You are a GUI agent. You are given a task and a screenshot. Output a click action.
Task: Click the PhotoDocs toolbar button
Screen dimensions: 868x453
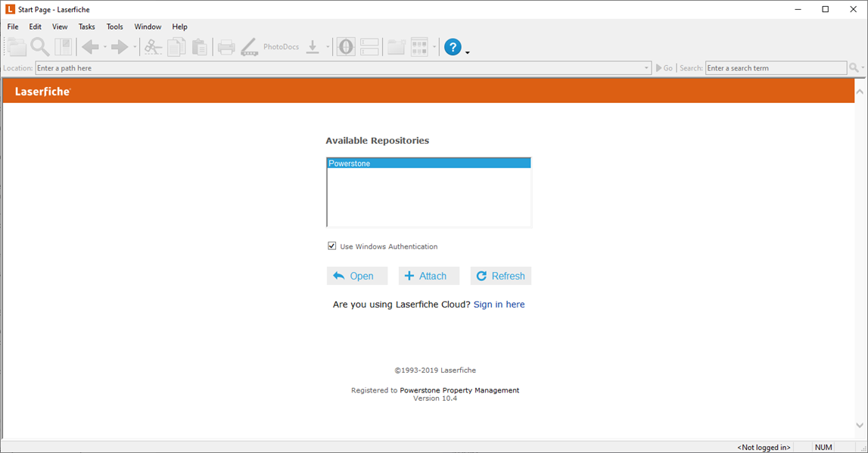[x=282, y=47]
